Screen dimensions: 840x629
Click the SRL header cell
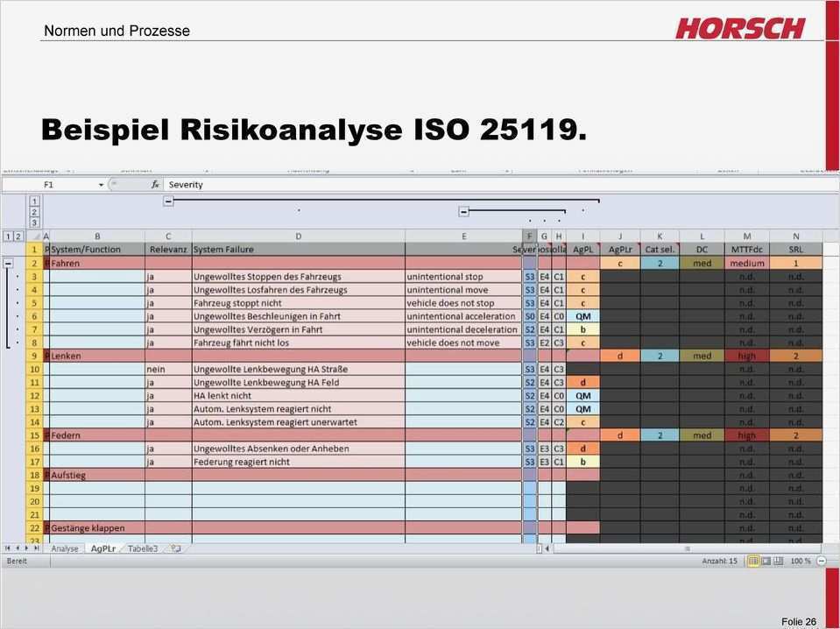(795, 249)
